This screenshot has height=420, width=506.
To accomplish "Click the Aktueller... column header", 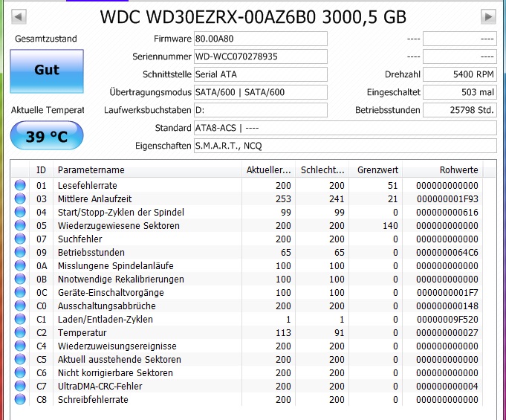I will (268, 169).
